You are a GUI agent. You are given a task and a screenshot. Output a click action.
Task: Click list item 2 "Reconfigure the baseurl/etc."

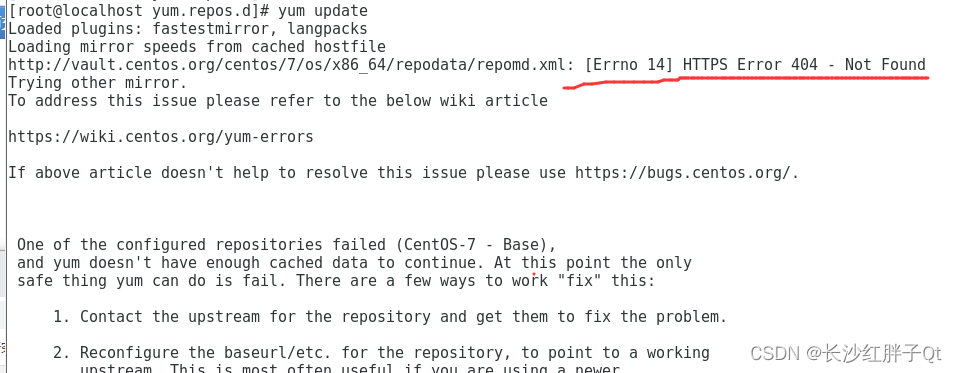point(381,353)
